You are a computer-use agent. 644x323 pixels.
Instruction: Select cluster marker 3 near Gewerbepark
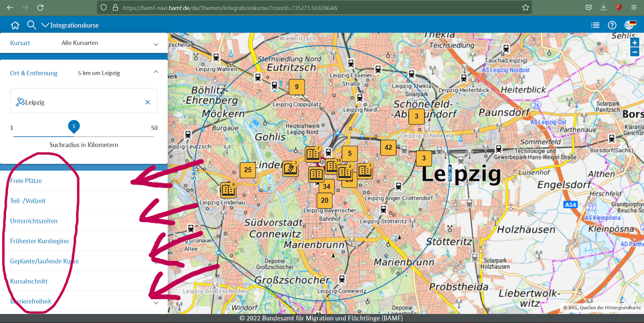point(424,158)
